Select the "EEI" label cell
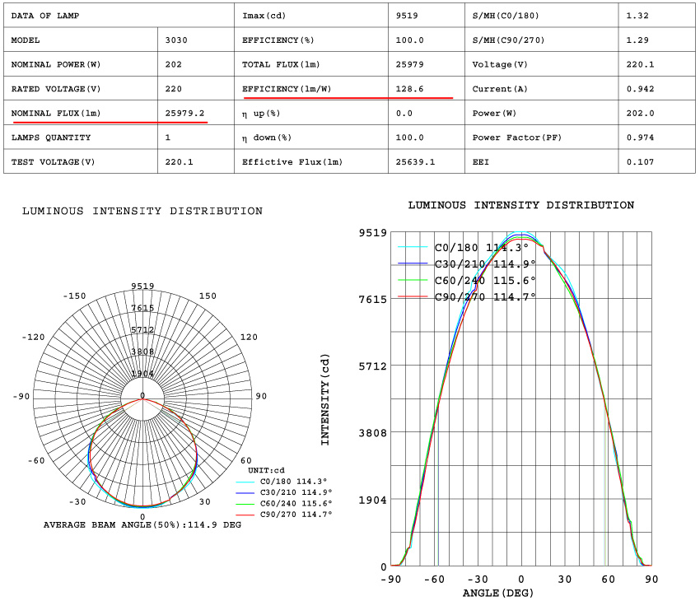This screenshot has width=700, height=601. 542,162
